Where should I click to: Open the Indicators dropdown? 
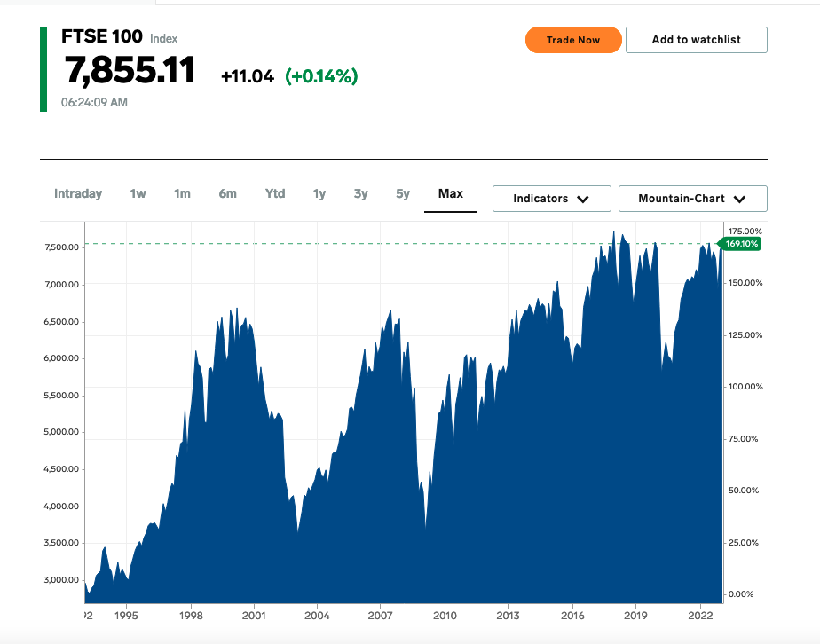coord(552,199)
